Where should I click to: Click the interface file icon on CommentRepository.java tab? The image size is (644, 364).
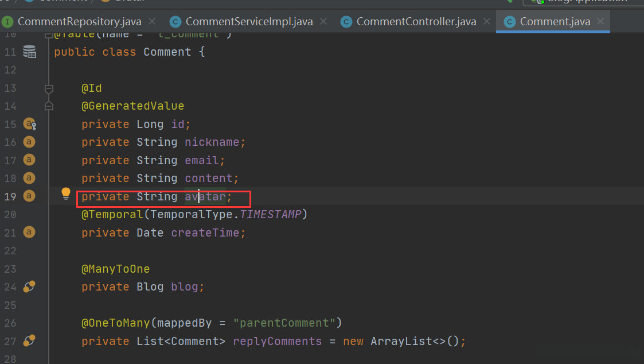pos(7,22)
